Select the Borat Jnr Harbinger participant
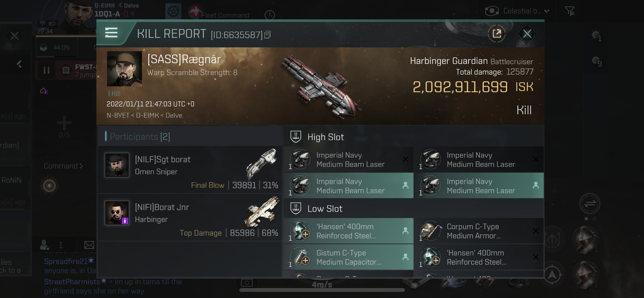The image size is (644, 298). coord(190,217)
